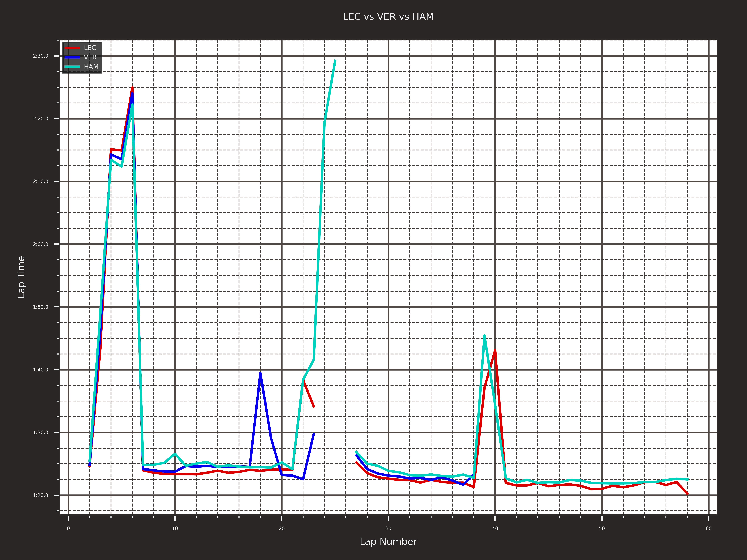Click the 2:00.0 y-axis tick label
747x560 pixels.
40,244
